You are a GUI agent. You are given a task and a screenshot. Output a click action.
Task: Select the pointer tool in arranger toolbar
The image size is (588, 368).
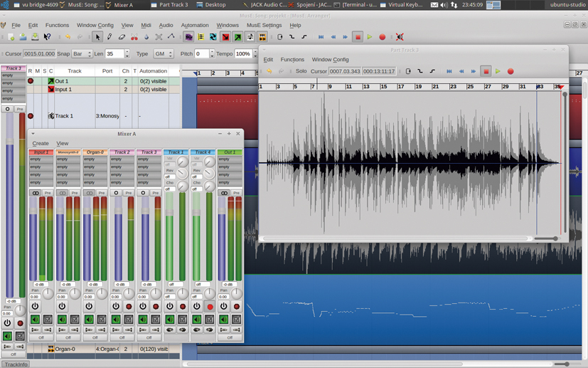[97, 37]
